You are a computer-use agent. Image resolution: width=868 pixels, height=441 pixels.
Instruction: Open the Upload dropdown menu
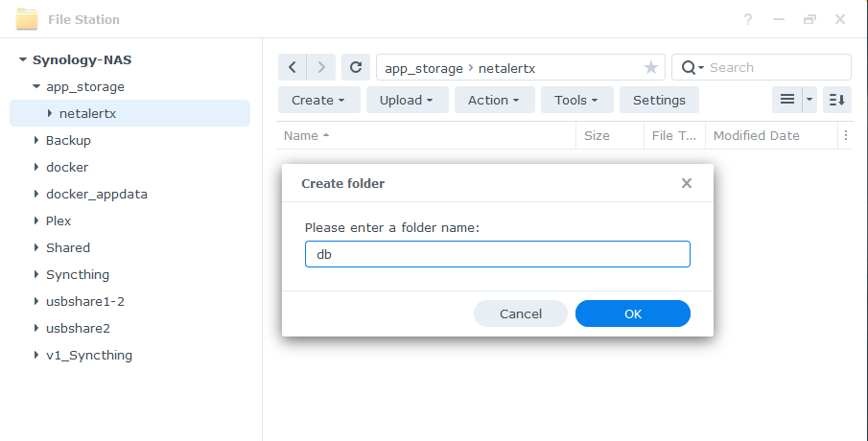tap(406, 100)
